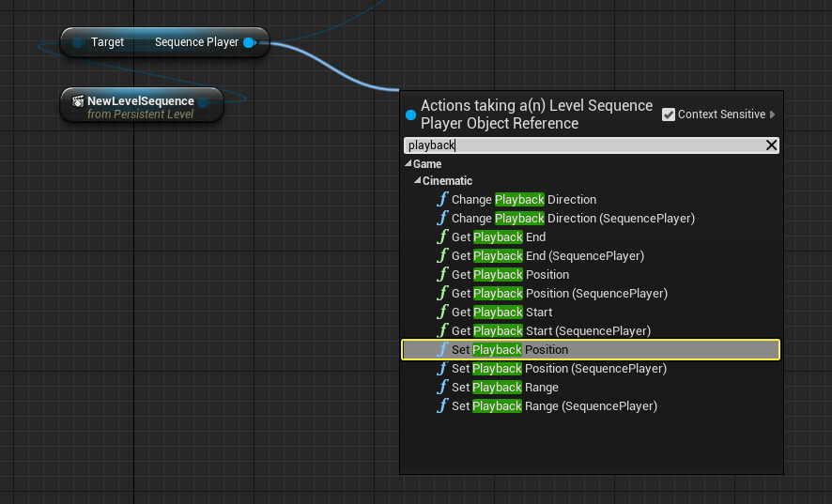The width and height of the screenshot is (832, 504).
Task: Click function icon beside Get Playback Position
Action: click(442, 275)
